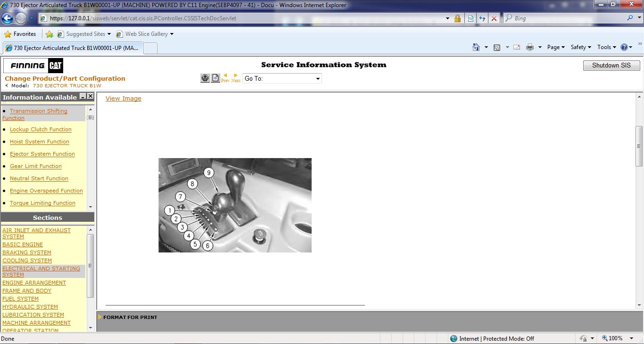This screenshot has width=644, height=344.
Task: Click FORMAT FOR PRINT link
Action: (x=130, y=317)
